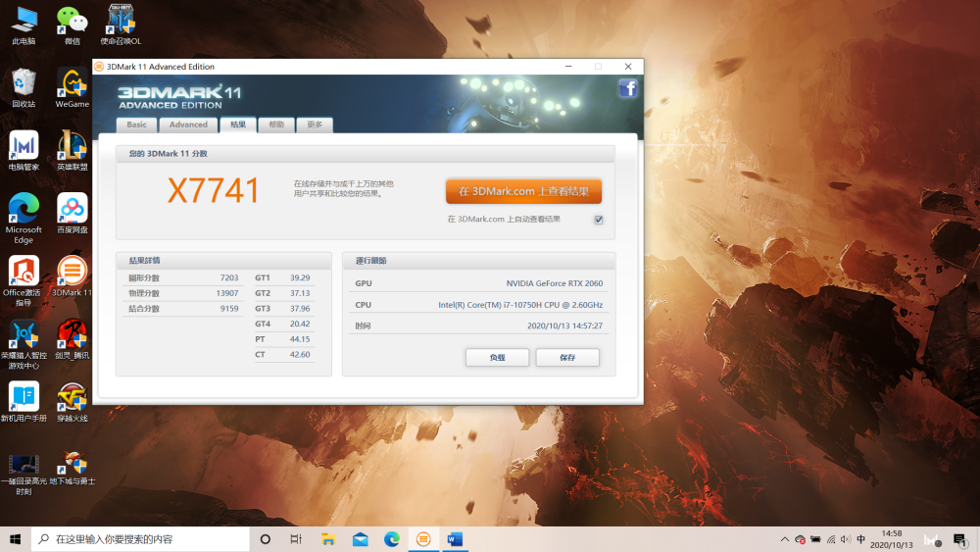
Task: Switch to the Basic tab
Action: tap(136, 125)
